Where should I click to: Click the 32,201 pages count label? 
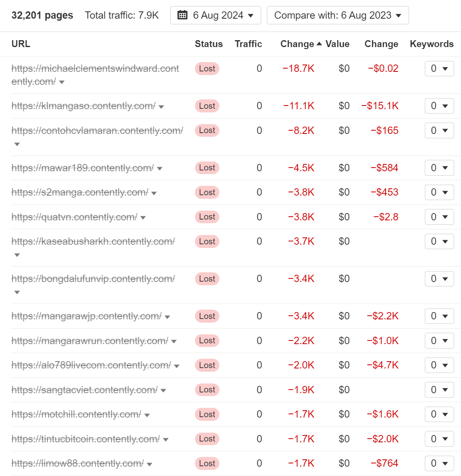tap(42, 15)
